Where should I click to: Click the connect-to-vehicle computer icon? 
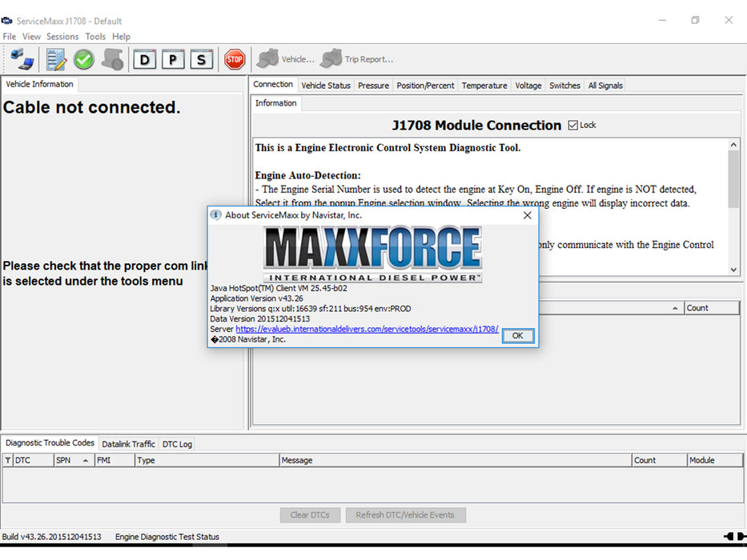pos(22,59)
